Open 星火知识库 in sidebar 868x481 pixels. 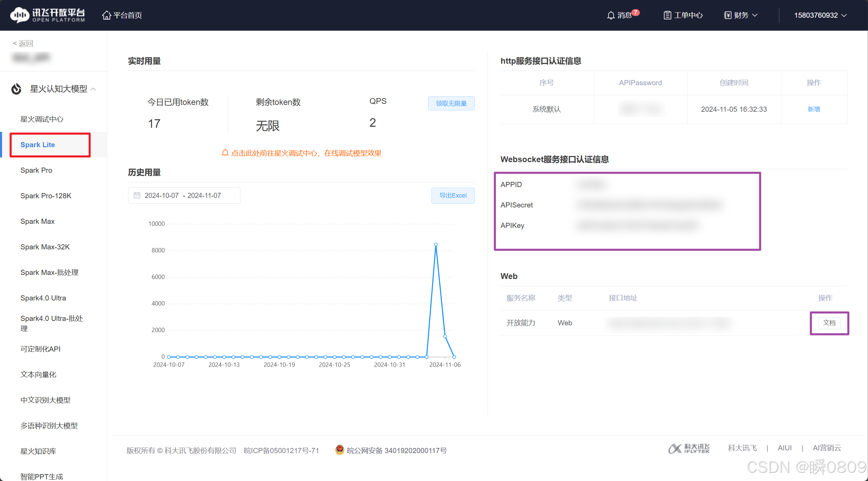pos(38,451)
